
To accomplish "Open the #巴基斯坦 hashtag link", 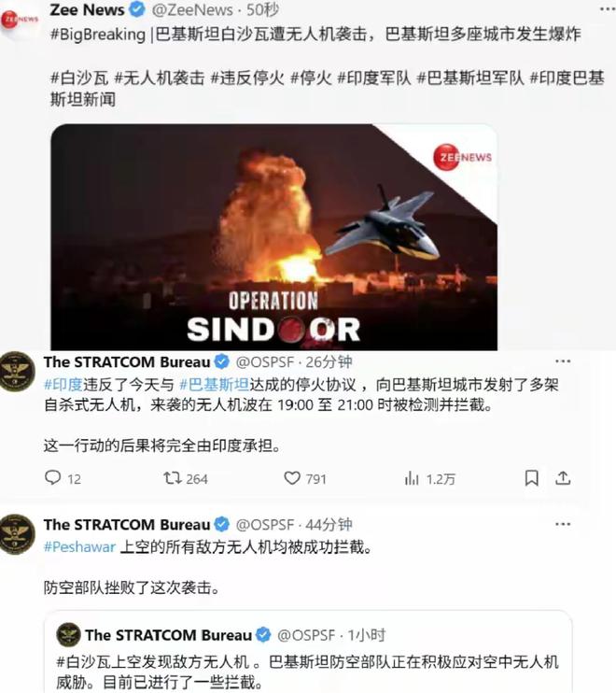I will click(x=214, y=385).
